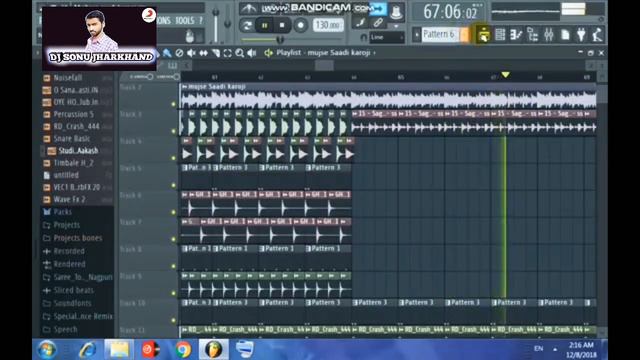Mute Track 7 via its green dot
The image size is (640, 360).
coord(173,239)
